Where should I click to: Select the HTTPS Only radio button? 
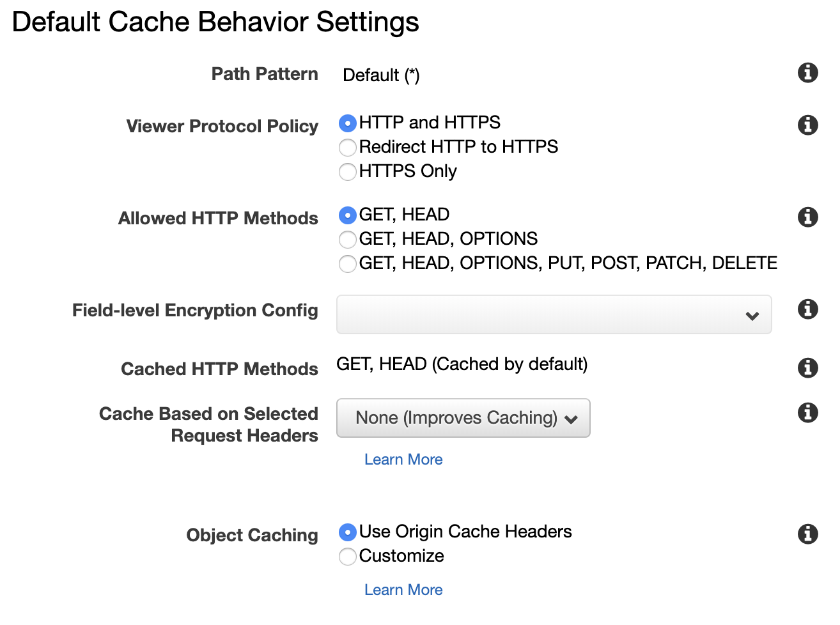[x=348, y=172]
